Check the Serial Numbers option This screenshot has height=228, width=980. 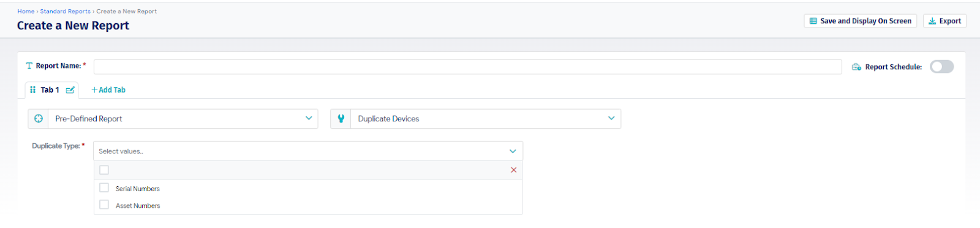[x=104, y=188]
